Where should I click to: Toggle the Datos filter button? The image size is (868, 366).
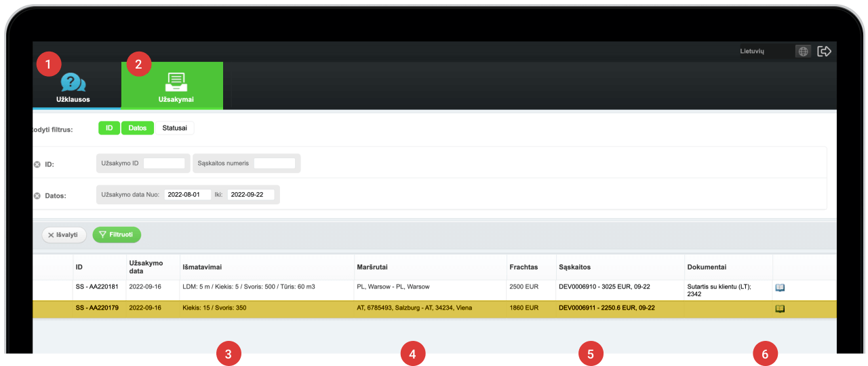tap(138, 128)
